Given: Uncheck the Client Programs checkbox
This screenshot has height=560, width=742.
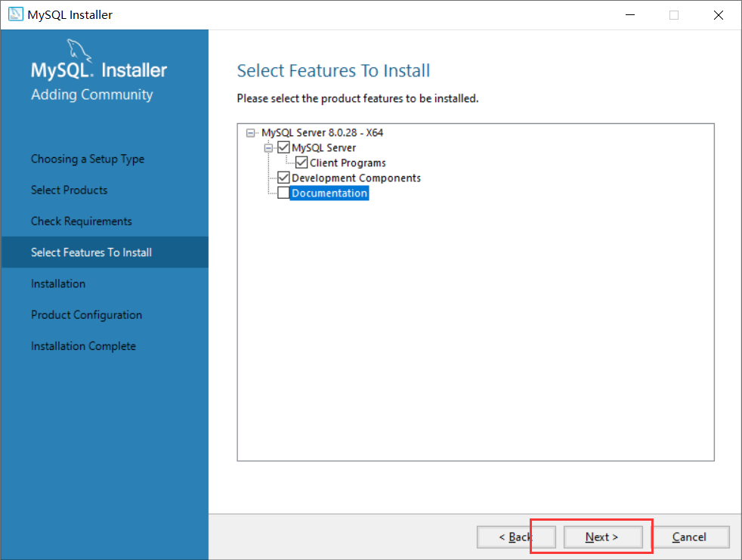Looking at the screenshot, I should (x=301, y=162).
